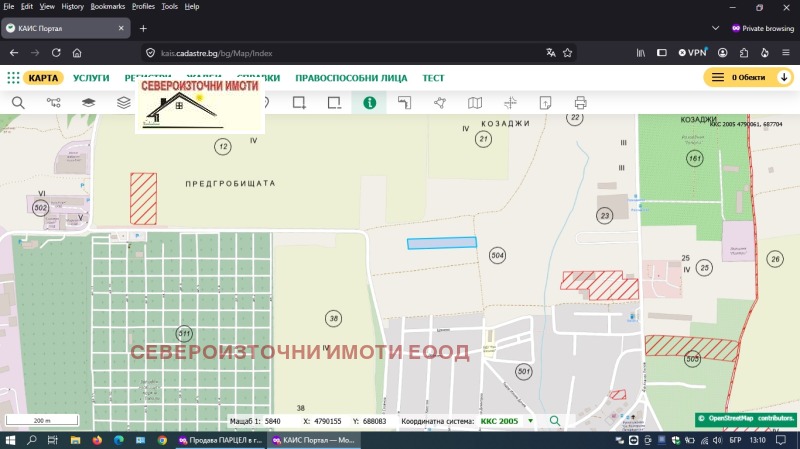Screen dimensions: 800x449
Task: Open Task View on the taskbar
Action: pos(53,440)
